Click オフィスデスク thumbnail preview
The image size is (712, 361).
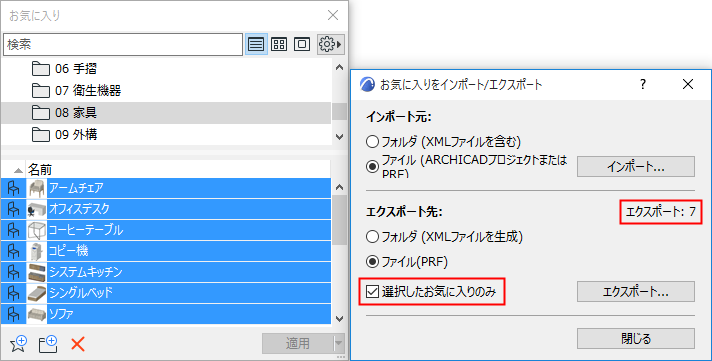pyautogui.click(x=37, y=209)
